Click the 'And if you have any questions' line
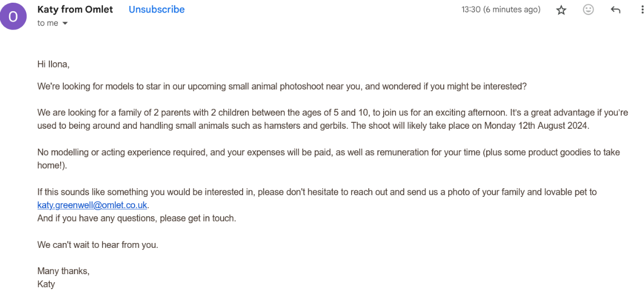644x294 pixels. click(137, 218)
